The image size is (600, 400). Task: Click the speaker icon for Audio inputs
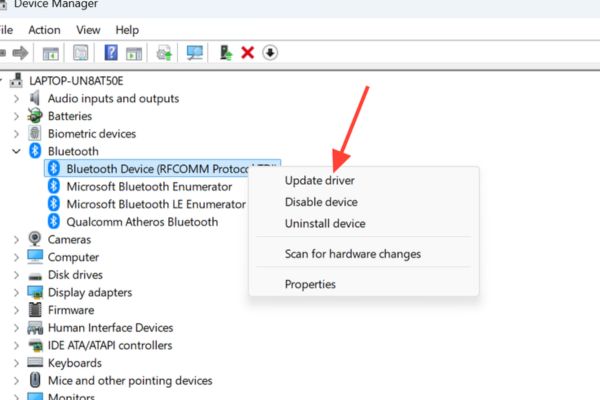pyautogui.click(x=35, y=98)
